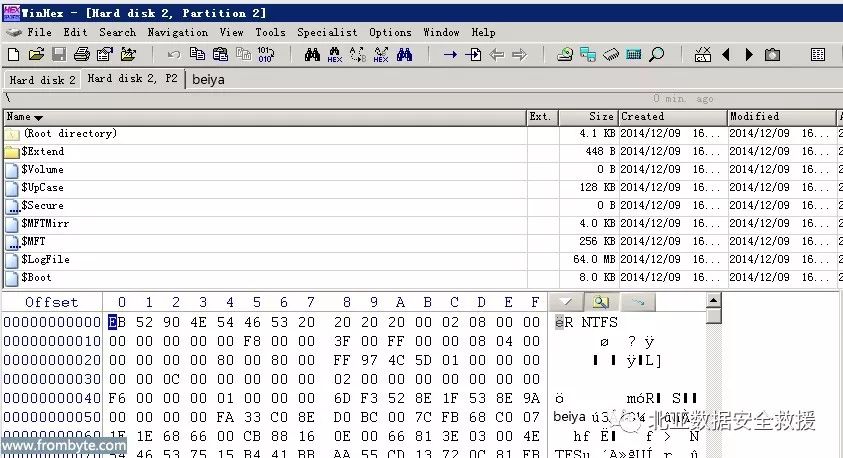Click the Undo arrow icon
Viewport: 843px width, 458px height.
click(173, 54)
